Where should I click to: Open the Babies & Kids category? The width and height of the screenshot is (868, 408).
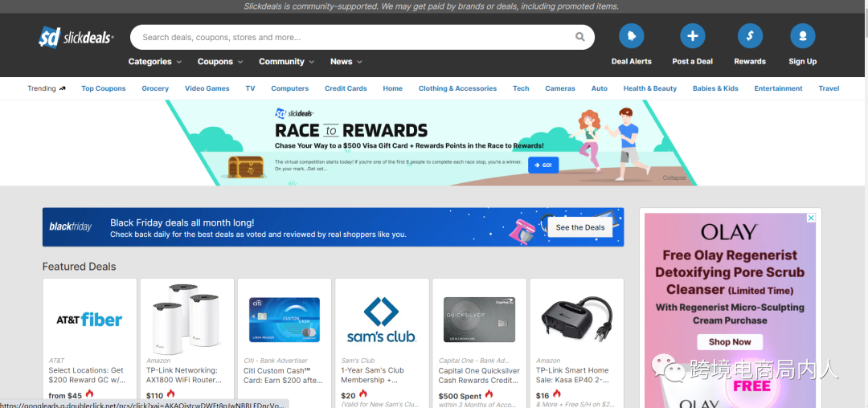pos(716,88)
